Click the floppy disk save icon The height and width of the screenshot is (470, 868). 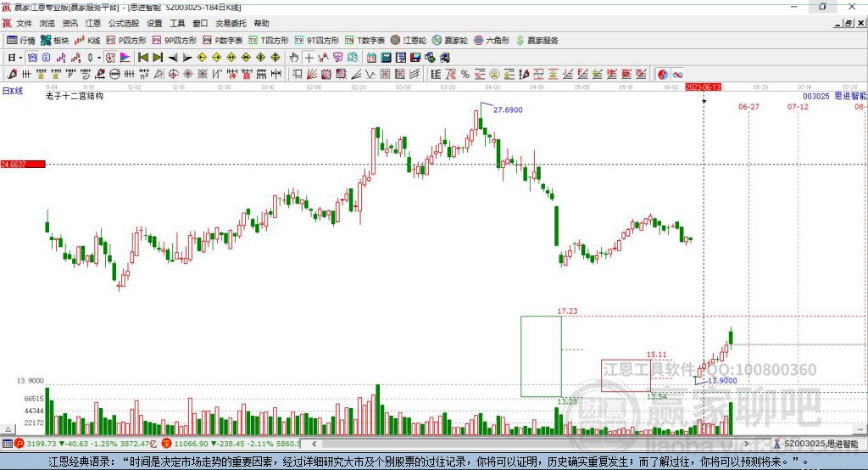(415, 58)
